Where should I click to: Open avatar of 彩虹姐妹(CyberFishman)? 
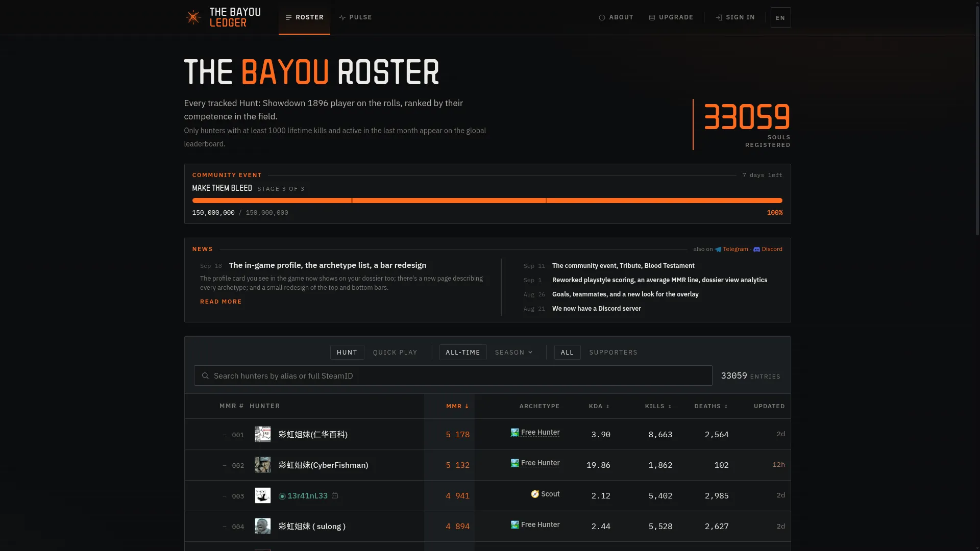(263, 465)
